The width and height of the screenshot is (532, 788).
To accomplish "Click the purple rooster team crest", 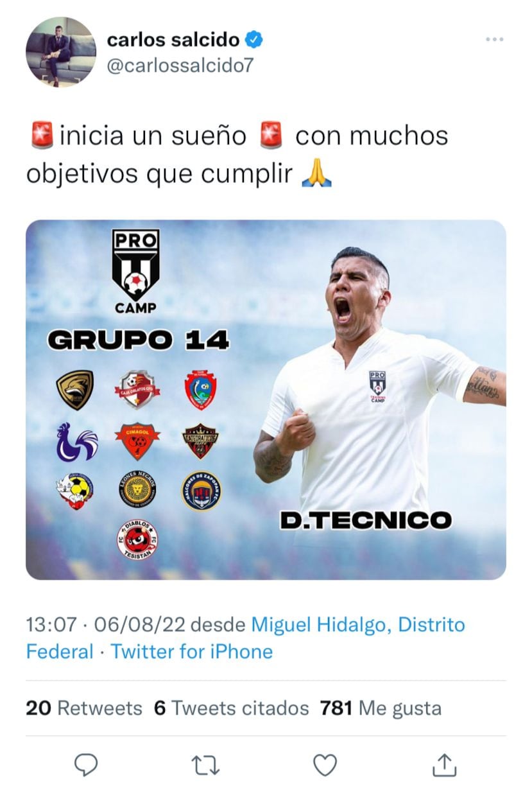I will (76, 442).
